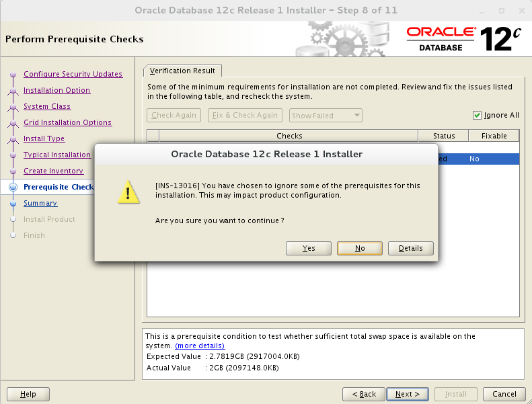Maximize the installer window
Screen dimensions: 532x404
coord(502,11)
